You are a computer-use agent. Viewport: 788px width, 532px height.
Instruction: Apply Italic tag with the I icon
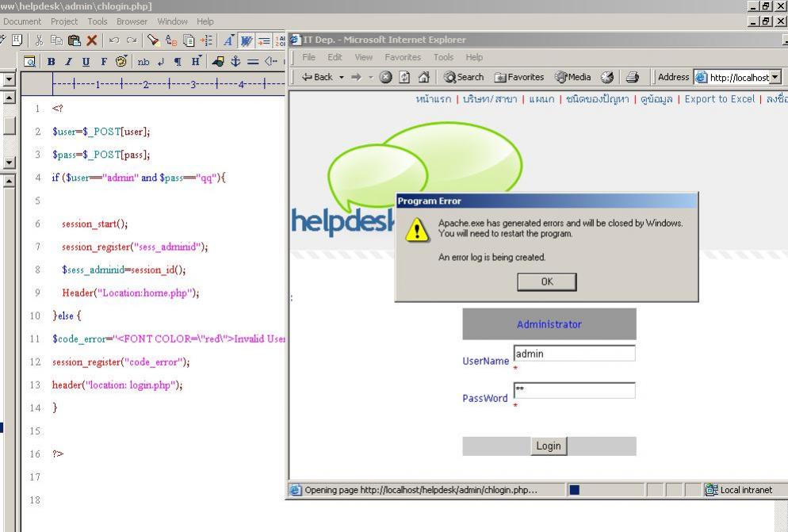[x=68, y=61]
